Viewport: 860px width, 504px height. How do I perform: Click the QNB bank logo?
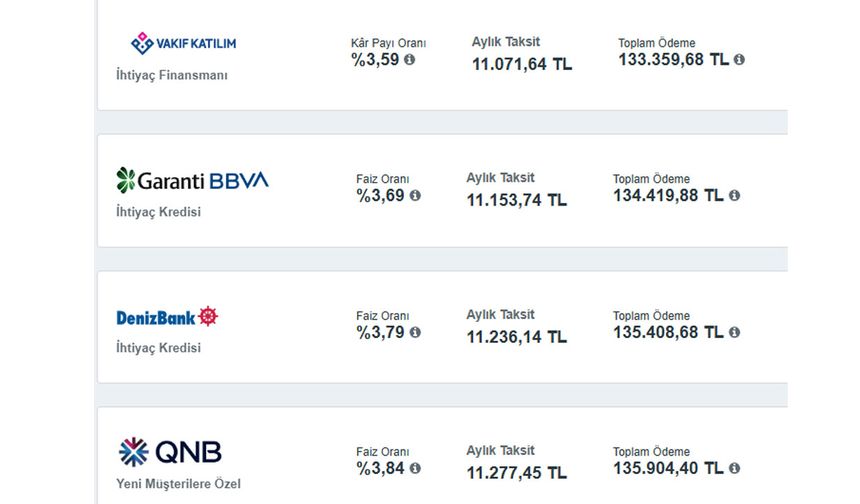tap(170, 452)
